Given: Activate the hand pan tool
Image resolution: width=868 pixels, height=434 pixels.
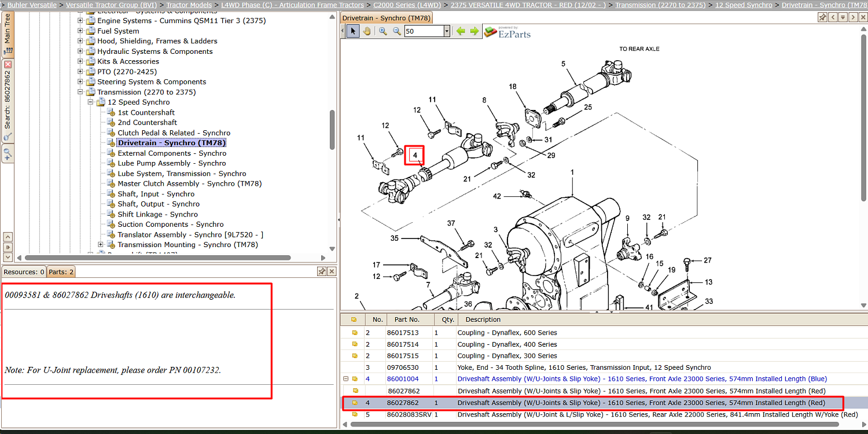Looking at the screenshot, I should pos(367,31).
